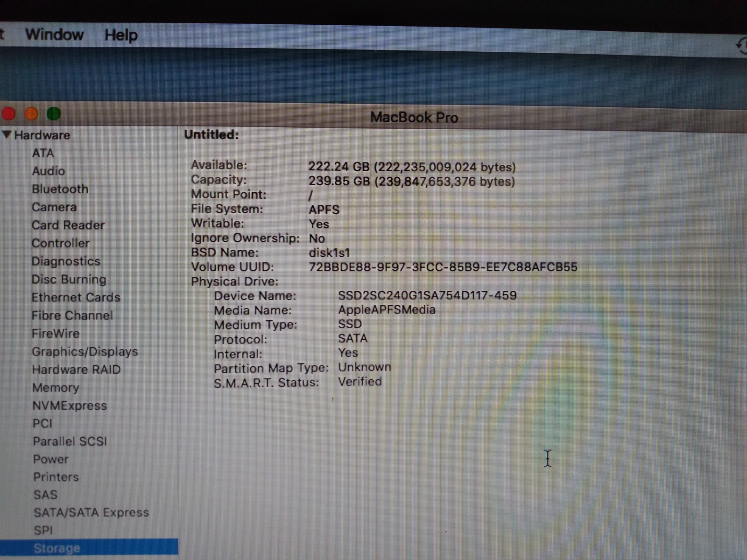This screenshot has width=747, height=560.
Task: Click the red close window button
Action: [x=9, y=114]
